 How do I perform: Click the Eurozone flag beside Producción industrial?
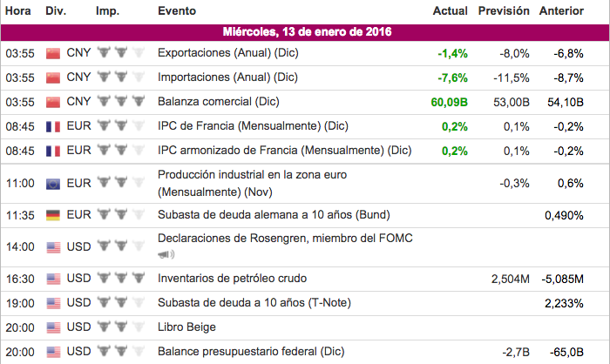[52, 183]
